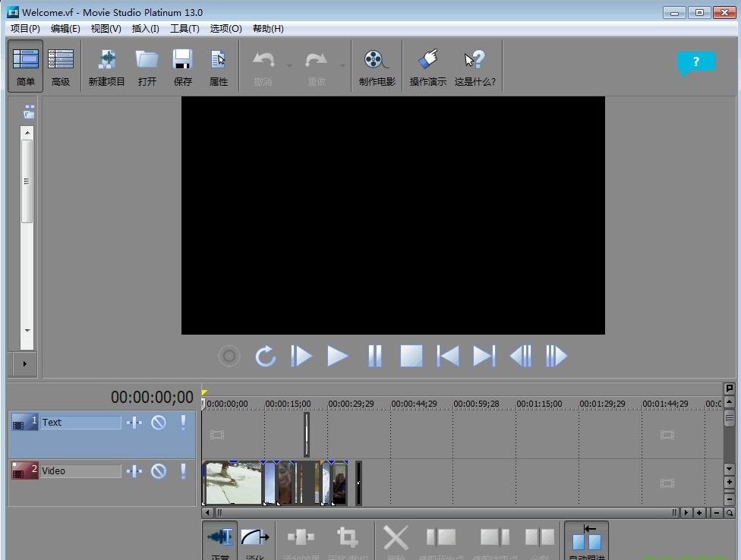Launch Make Movie (制作电影)
Image resolution: width=741 pixels, height=560 pixels.
(x=377, y=67)
